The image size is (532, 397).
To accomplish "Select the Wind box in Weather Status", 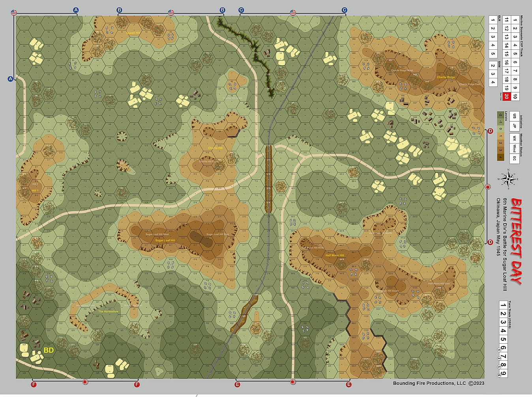I will [x=514, y=149].
